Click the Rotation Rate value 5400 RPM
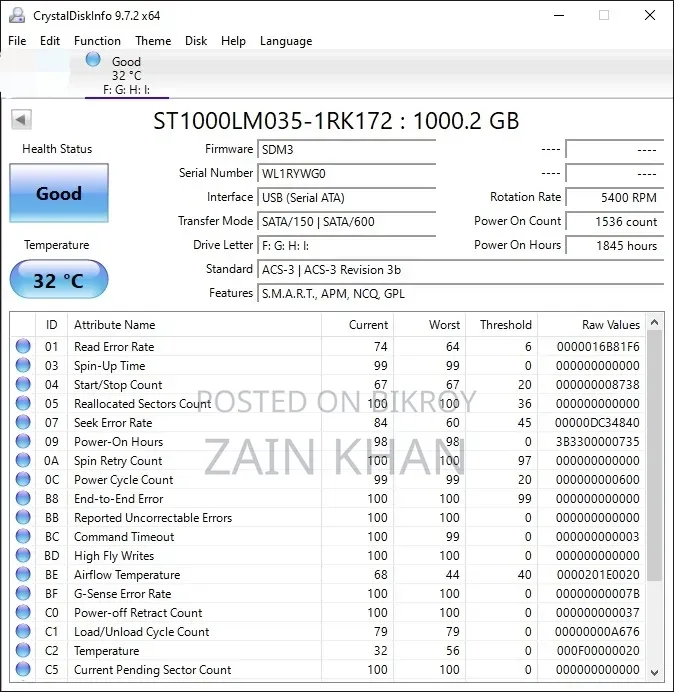The image size is (674, 692). [614, 197]
